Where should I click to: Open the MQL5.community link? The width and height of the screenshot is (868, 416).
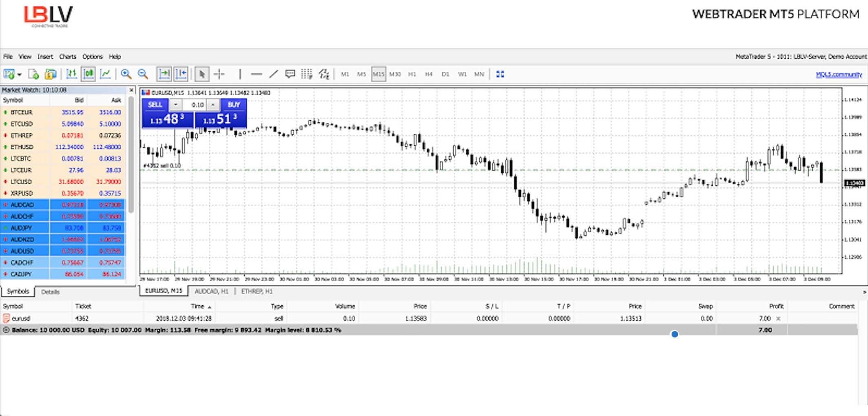(839, 75)
